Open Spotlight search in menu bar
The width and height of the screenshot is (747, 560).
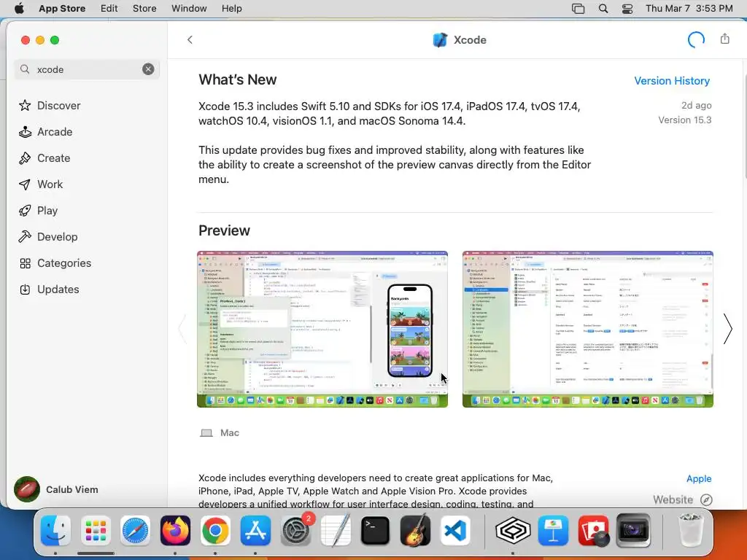point(603,9)
